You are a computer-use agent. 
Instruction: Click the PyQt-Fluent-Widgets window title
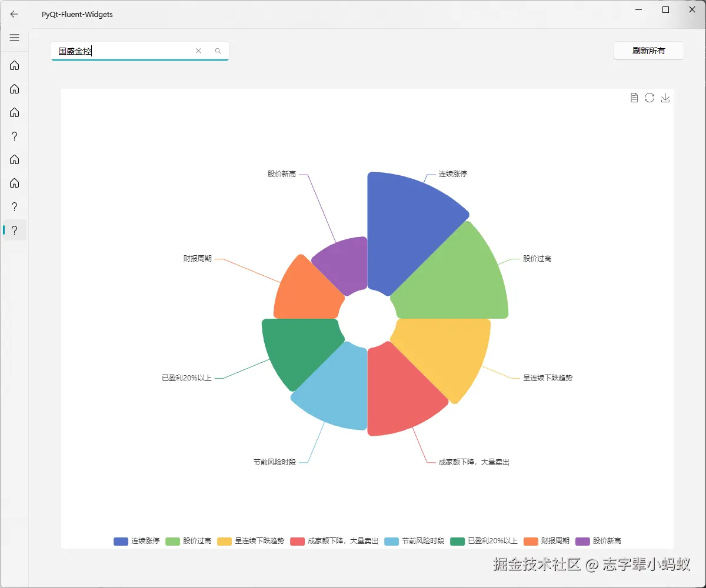pos(77,14)
